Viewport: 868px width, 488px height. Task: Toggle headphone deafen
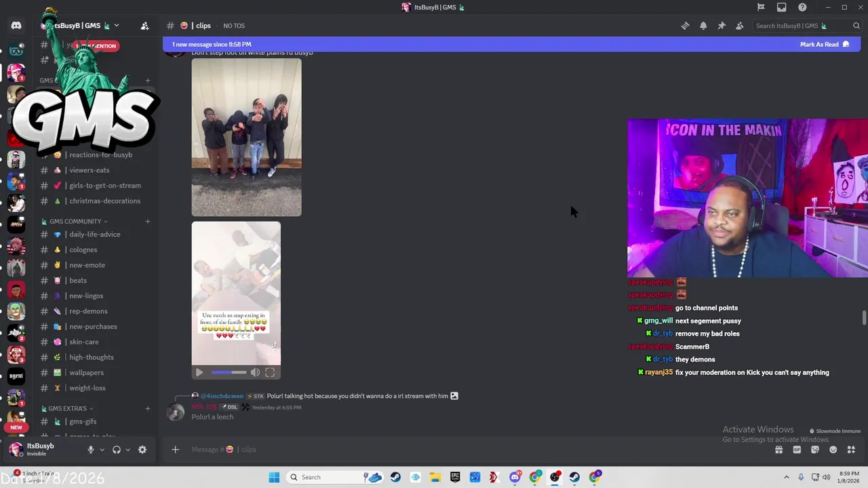(117, 449)
